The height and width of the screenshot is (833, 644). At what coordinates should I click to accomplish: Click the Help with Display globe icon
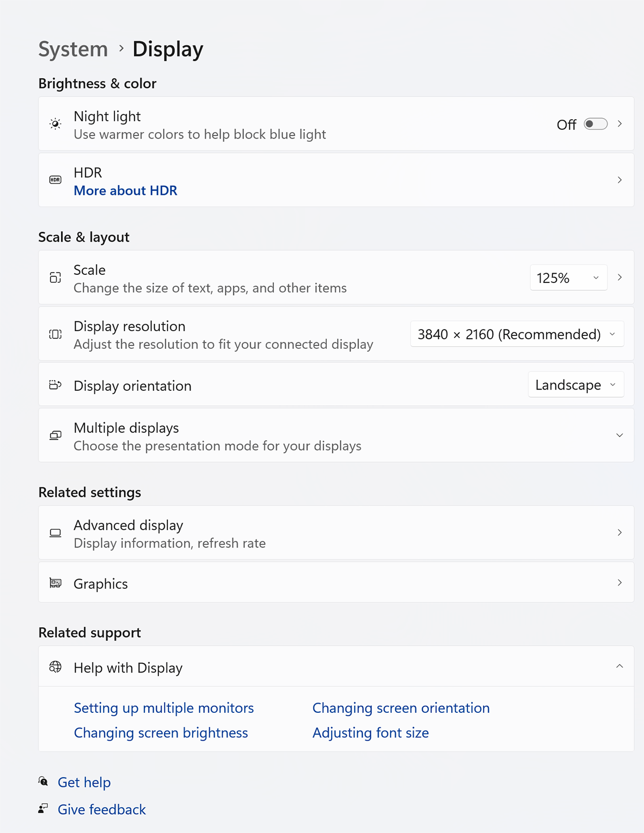click(55, 667)
